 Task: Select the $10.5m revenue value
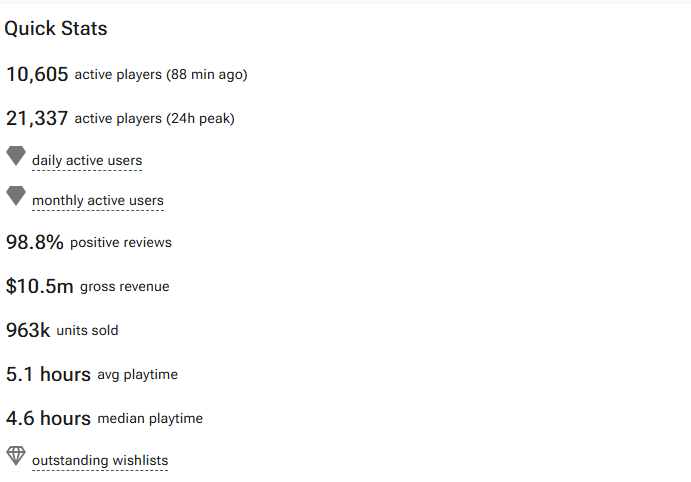pos(40,286)
